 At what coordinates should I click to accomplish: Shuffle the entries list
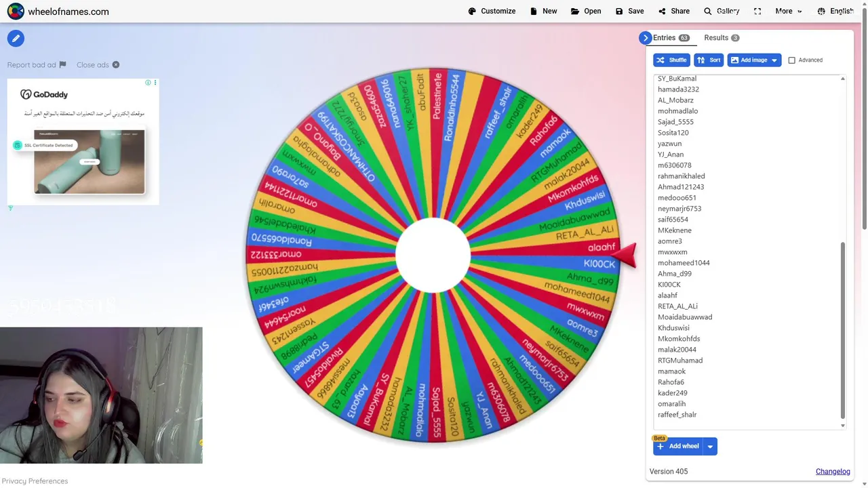coord(671,60)
